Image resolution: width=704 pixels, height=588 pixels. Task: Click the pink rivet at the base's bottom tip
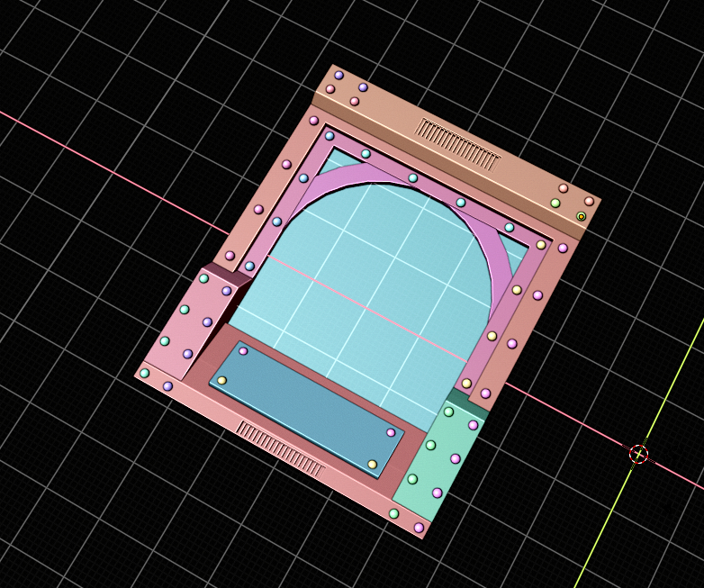[419, 528]
